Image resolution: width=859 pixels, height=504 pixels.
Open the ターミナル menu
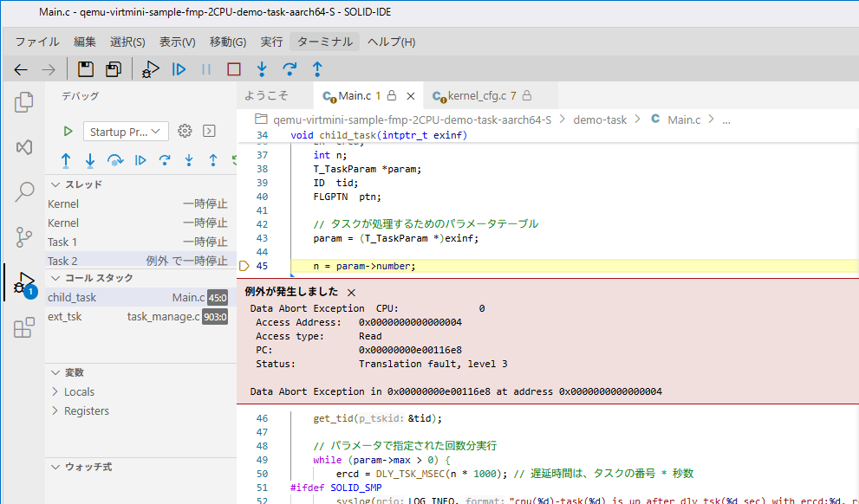[324, 42]
